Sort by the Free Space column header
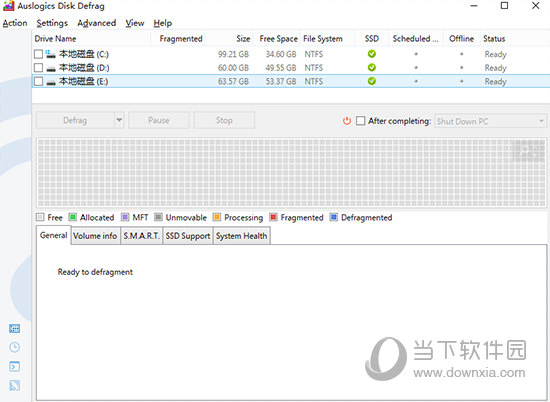550x402 pixels. pyautogui.click(x=277, y=39)
